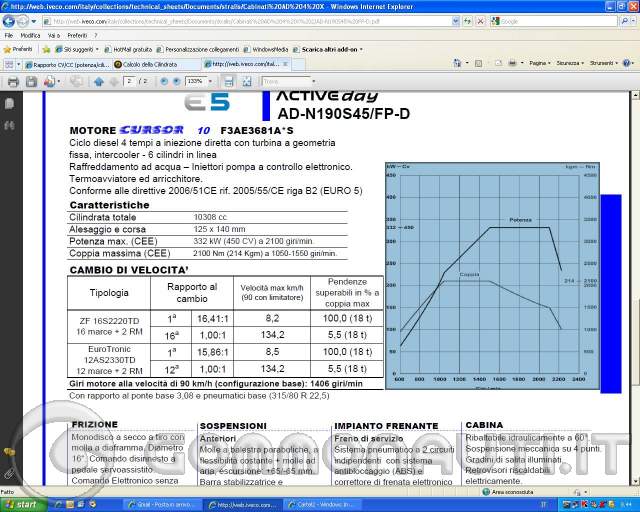The width and height of the screenshot is (640, 512).
Task: Click the vertical scrollbar of the PDF
Action: (636, 288)
